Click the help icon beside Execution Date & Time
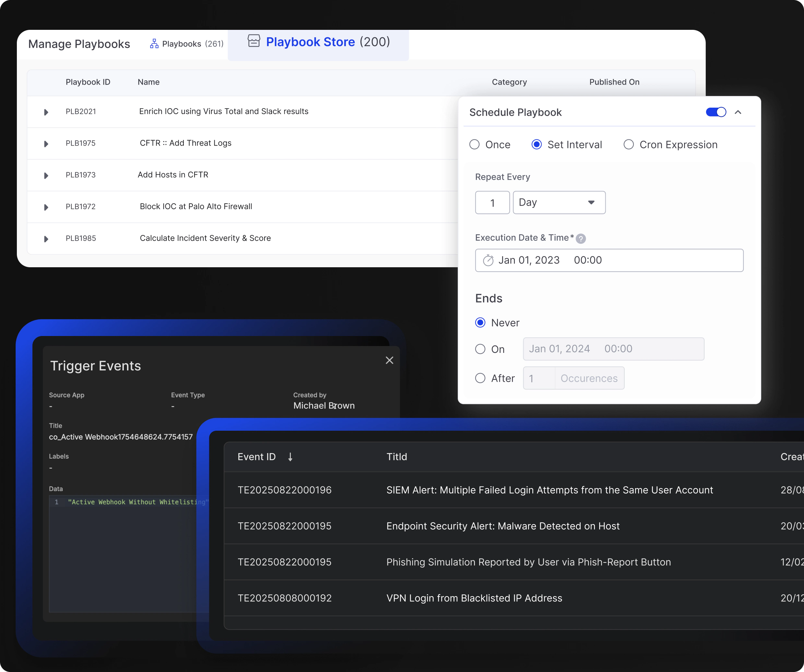The image size is (804, 672). tap(581, 239)
